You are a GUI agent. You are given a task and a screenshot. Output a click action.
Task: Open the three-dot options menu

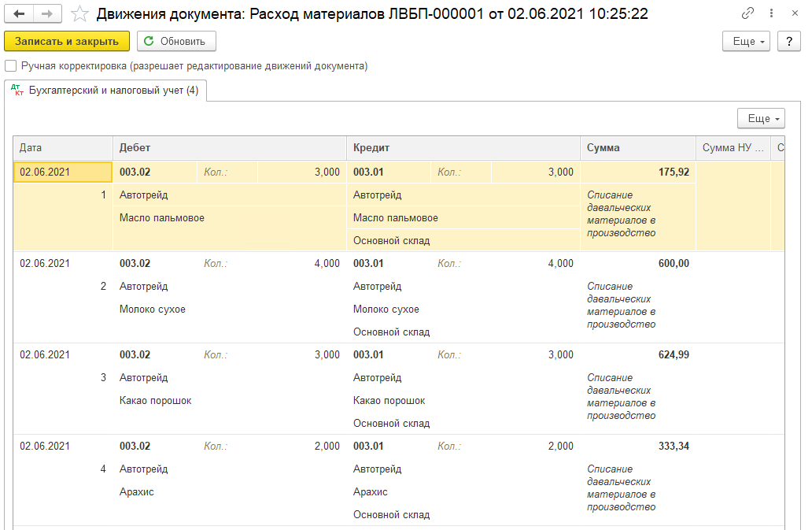click(772, 13)
